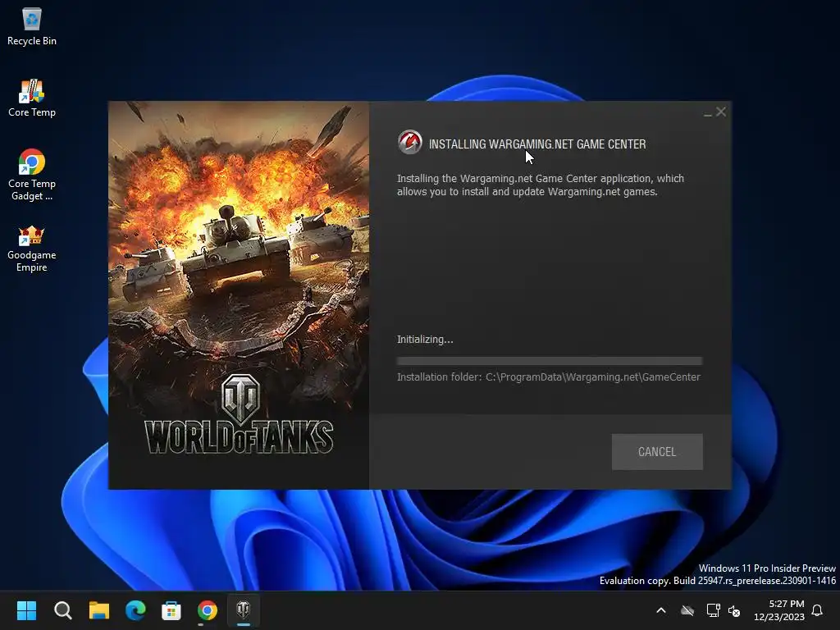Open Microsoft Store from taskbar
The height and width of the screenshot is (630, 840).
point(171,610)
